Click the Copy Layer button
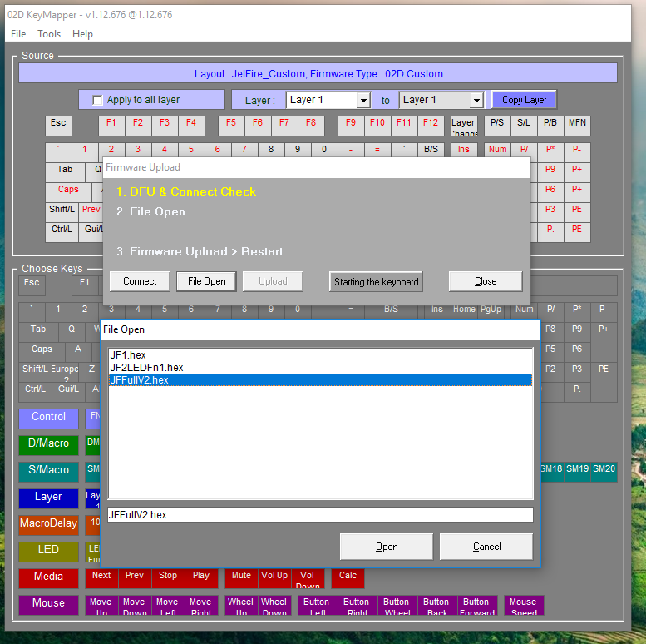646x644 pixels. 524,100
